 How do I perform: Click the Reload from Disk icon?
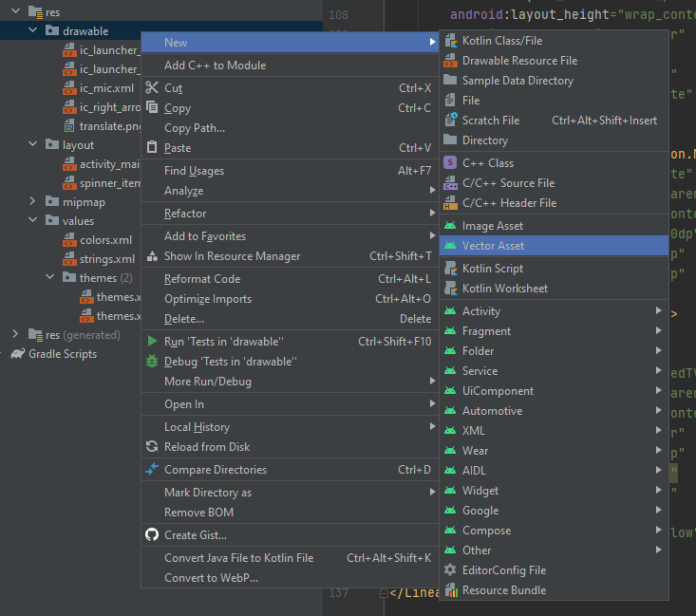152,446
